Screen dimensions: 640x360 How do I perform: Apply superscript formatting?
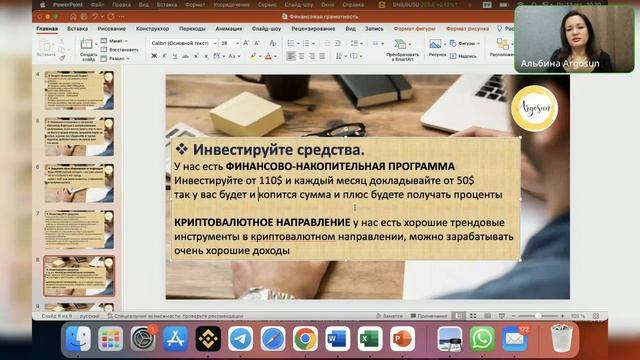point(196,56)
